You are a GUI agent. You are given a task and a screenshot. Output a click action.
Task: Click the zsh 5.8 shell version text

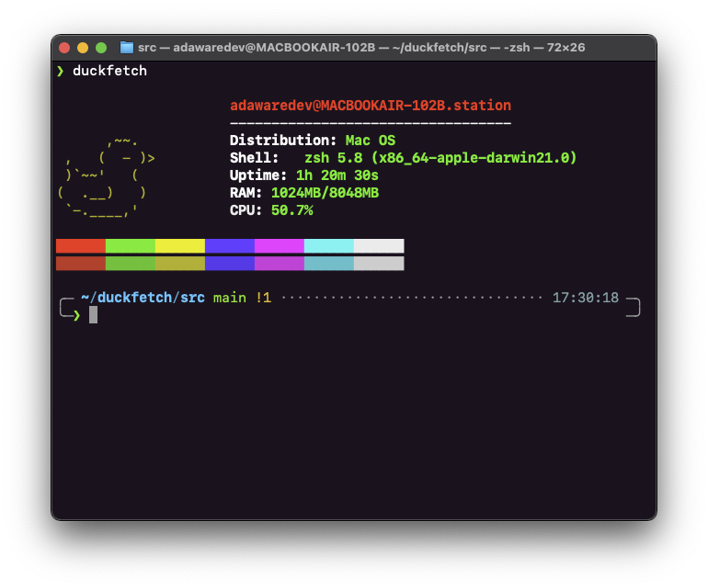point(440,158)
